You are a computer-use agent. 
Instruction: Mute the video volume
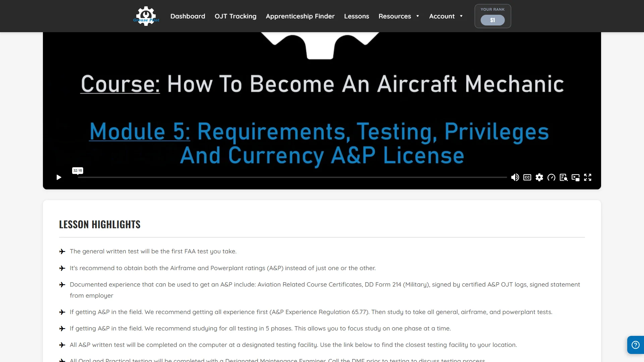coord(515,177)
